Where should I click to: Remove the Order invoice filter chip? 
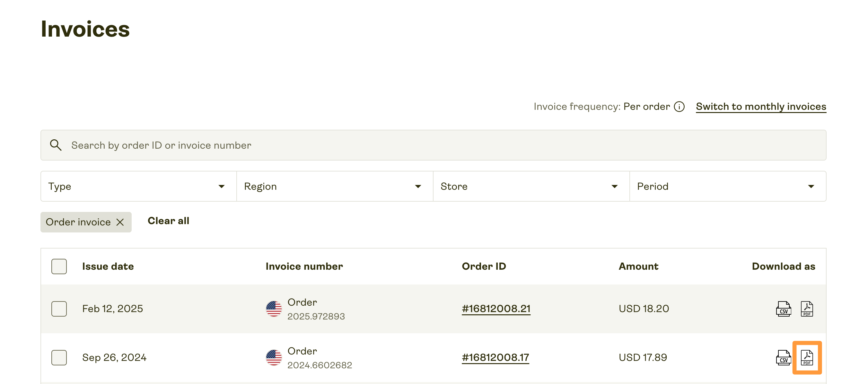[x=120, y=222]
